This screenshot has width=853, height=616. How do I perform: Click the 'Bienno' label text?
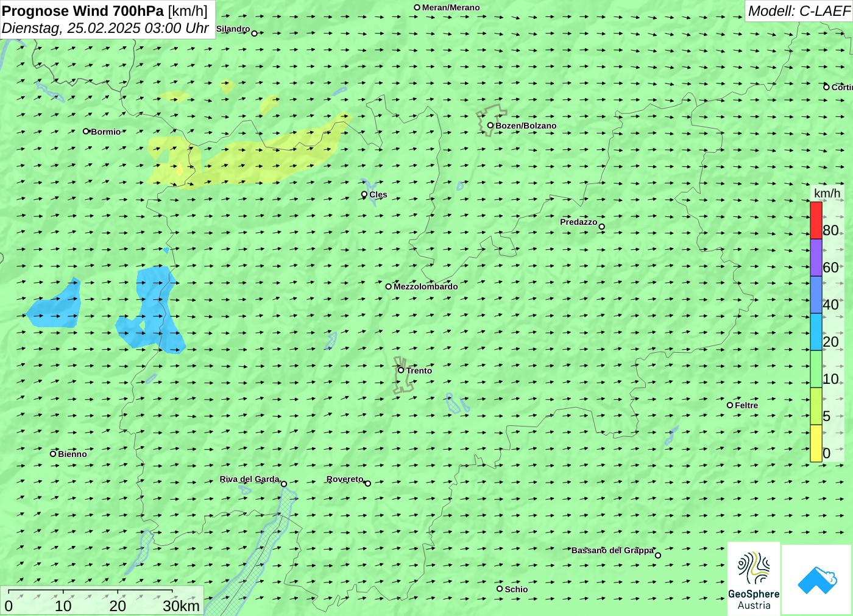point(73,454)
